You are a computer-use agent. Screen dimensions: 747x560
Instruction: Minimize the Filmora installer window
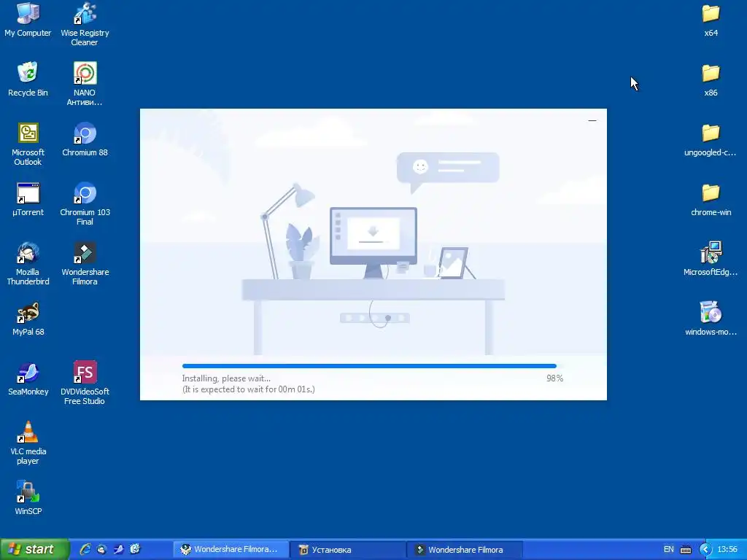[592, 120]
